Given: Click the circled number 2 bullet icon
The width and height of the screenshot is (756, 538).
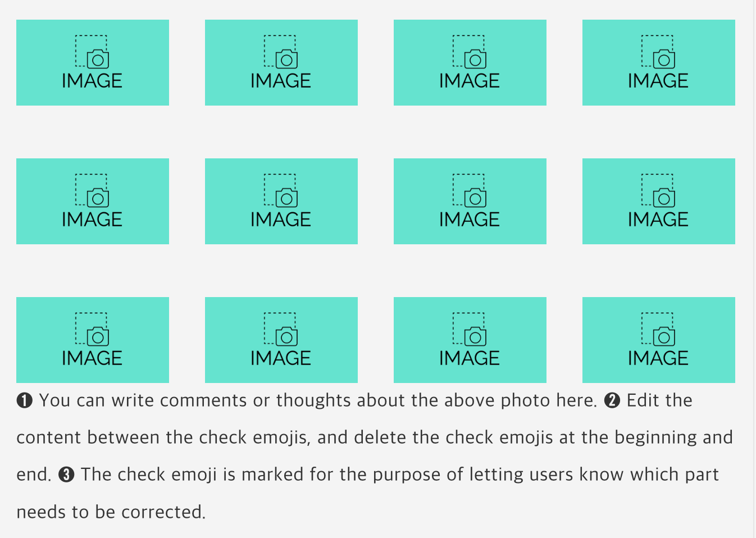Looking at the screenshot, I should [612, 401].
